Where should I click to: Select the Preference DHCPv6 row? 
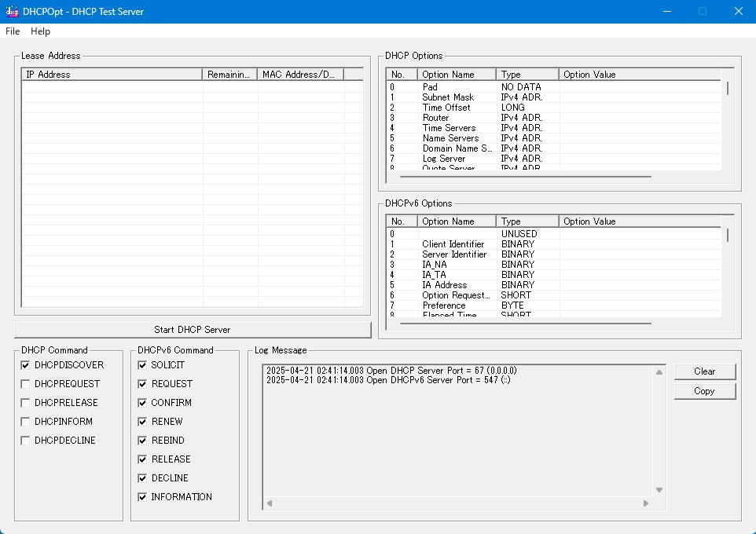[554, 305]
